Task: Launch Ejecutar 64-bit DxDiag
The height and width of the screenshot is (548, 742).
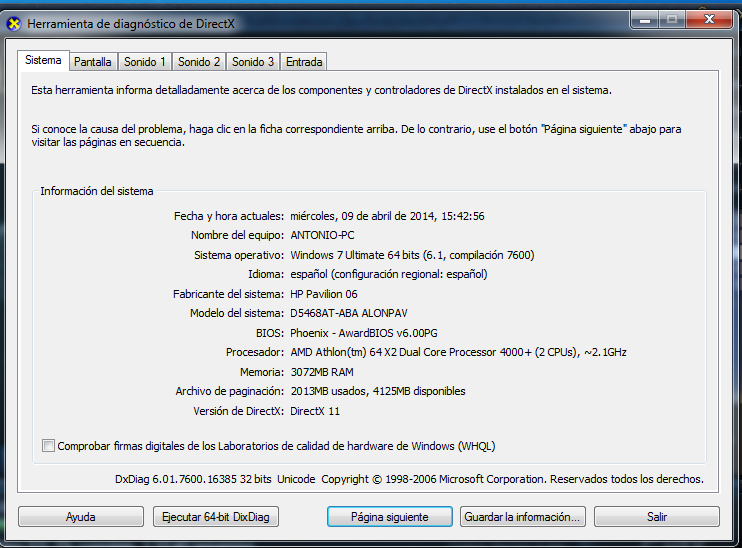Action: [x=216, y=517]
